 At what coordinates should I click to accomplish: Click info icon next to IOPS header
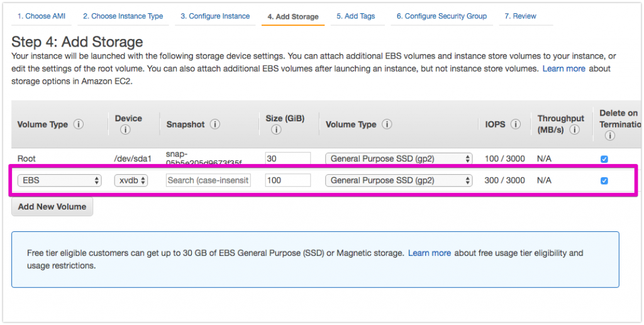coord(516,124)
